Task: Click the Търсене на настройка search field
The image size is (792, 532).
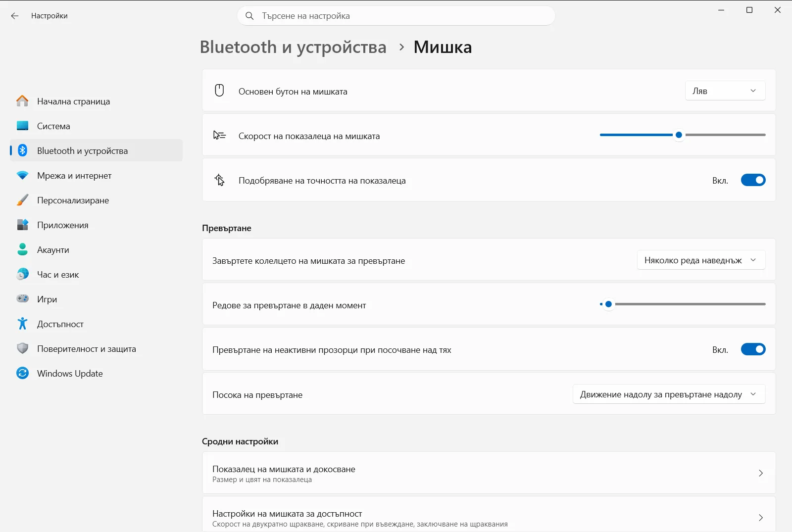Action: 396,16
